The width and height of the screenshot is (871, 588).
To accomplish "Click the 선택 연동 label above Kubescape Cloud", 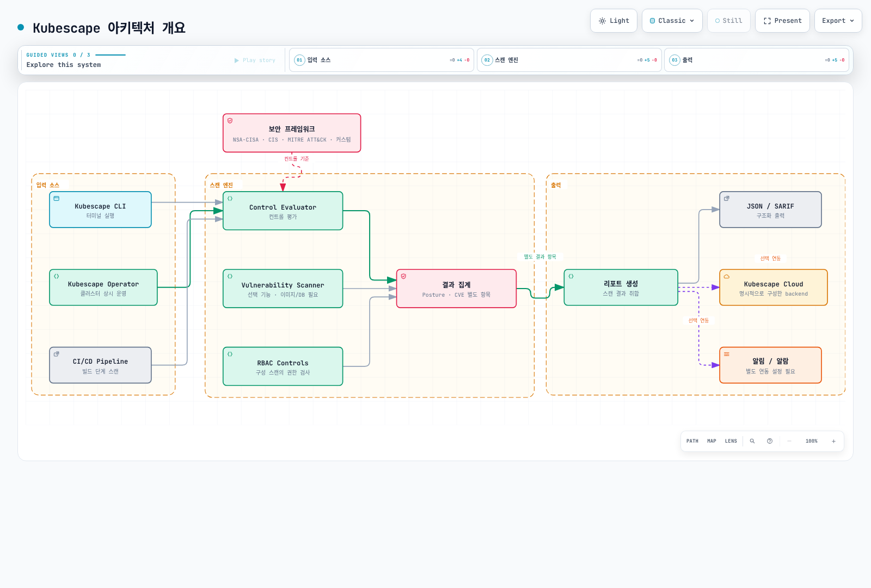I will [770, 259].
